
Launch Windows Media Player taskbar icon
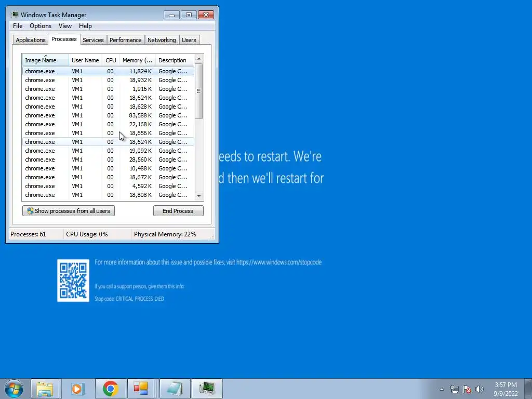tap(77, 389)
